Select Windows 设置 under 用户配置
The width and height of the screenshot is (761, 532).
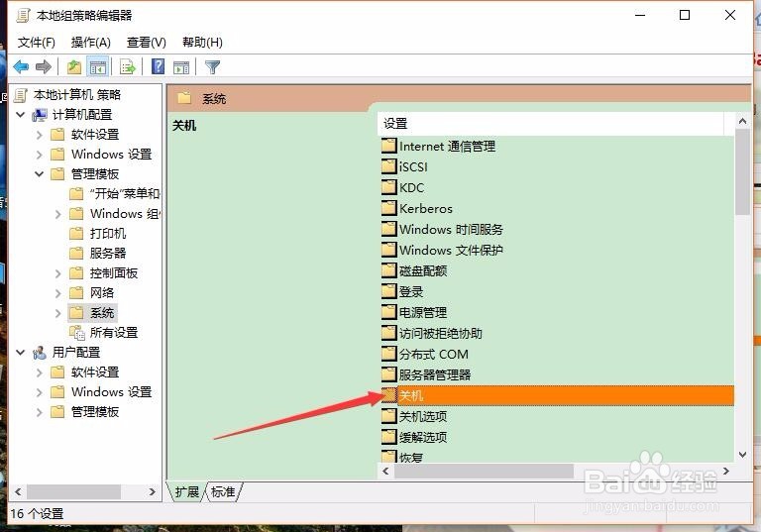(112, 392)
